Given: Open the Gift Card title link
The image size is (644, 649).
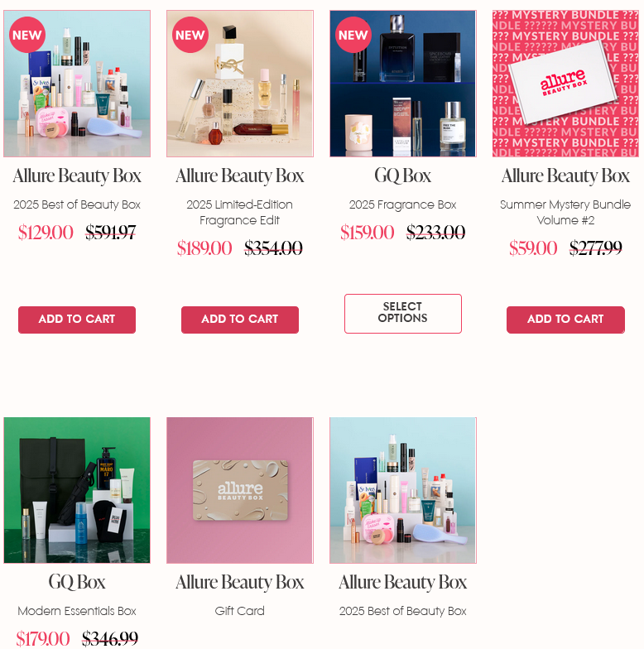Looking at the screenshot, I should coord(240,611).
